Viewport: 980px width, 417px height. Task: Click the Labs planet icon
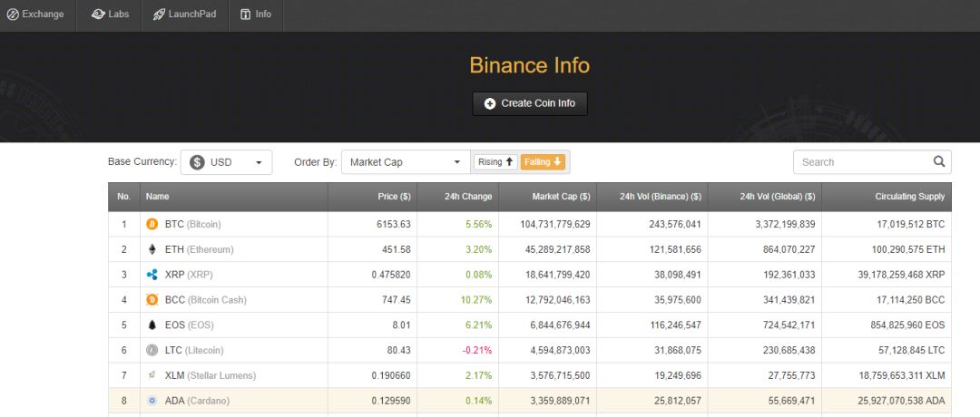coord(97,14)
